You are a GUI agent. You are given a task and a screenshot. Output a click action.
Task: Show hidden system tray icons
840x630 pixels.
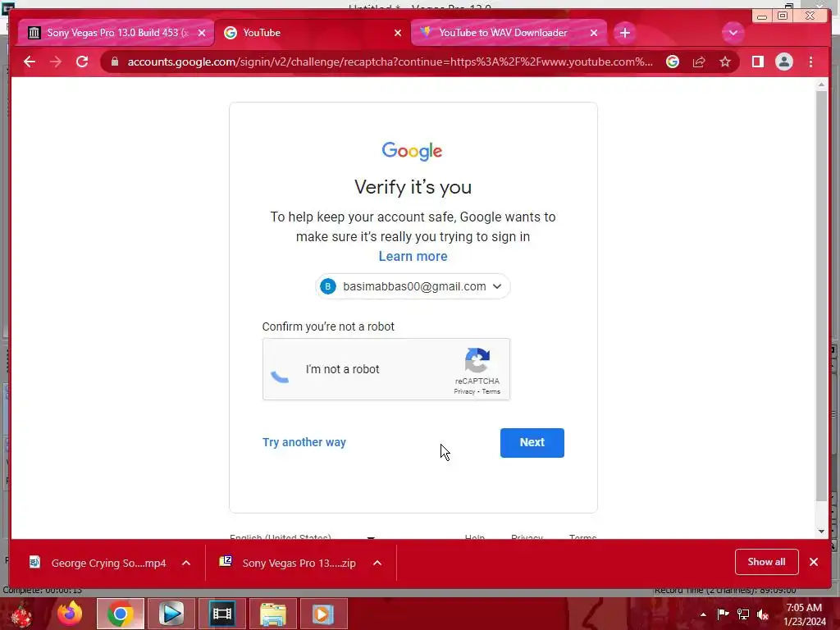(x=703, y=614)
